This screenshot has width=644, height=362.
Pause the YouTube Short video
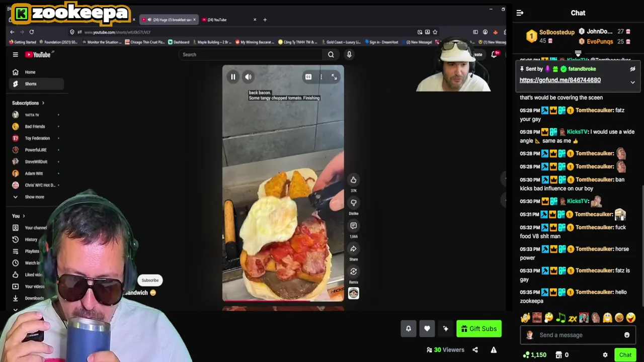pyautogui.click(x=233, y=77)
